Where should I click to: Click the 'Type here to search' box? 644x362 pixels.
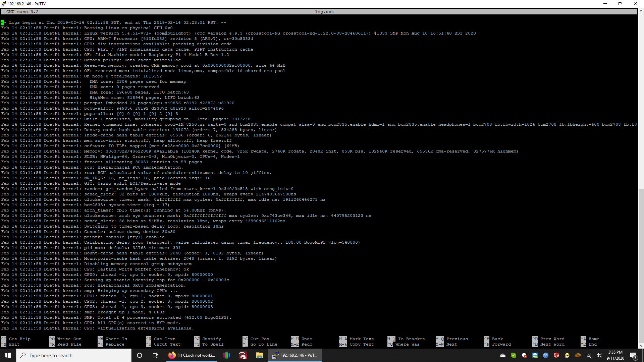click(74, 355)
